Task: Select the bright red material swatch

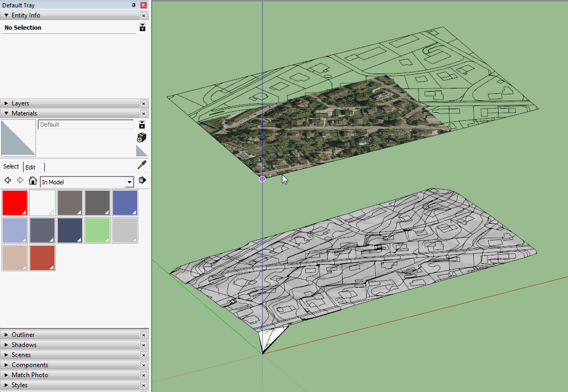Action: tap(15, 203)
